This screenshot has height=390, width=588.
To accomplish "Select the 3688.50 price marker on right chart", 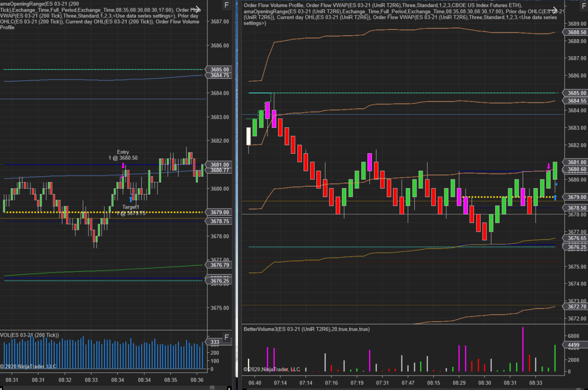I will coord(574,32).
